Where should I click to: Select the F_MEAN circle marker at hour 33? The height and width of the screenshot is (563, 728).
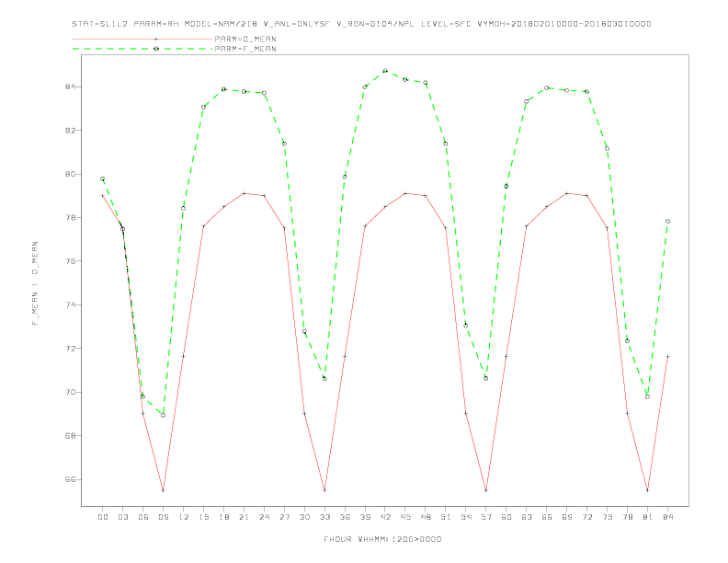click(x=324, y=379)
